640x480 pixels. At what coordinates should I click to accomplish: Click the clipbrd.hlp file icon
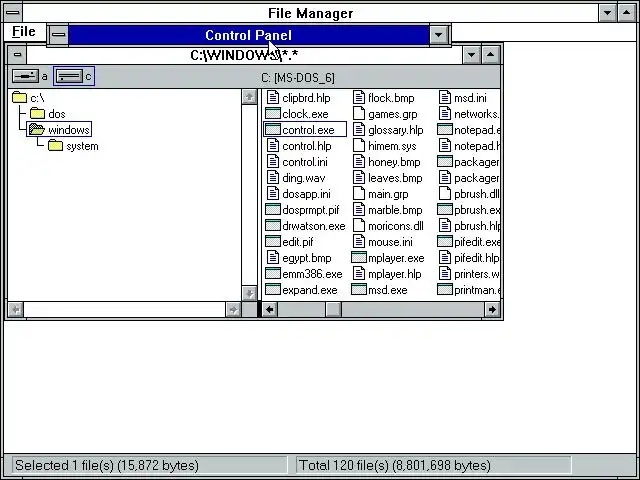(272, 98)
